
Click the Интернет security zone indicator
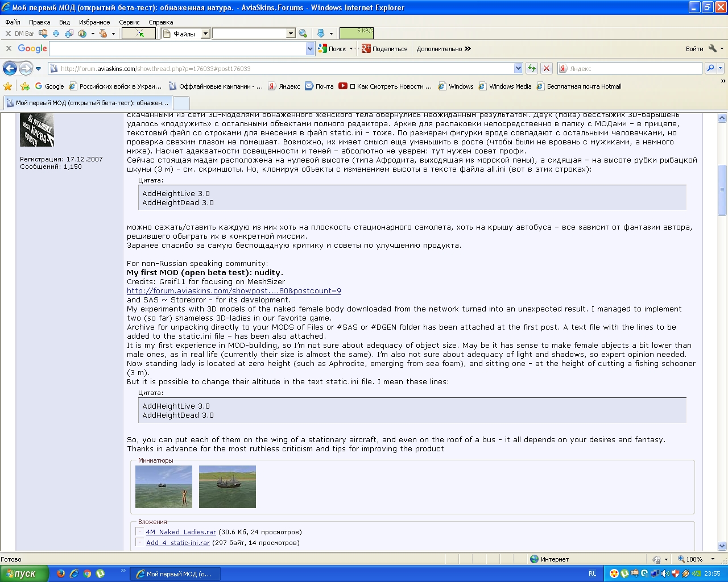tap(549, 559)
